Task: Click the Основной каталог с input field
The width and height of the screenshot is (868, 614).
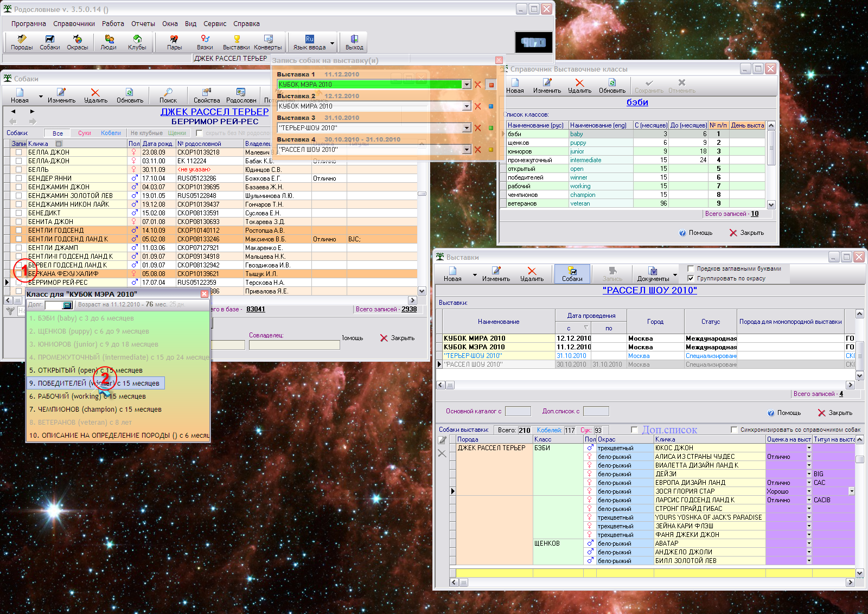Action: coord(518,411)
